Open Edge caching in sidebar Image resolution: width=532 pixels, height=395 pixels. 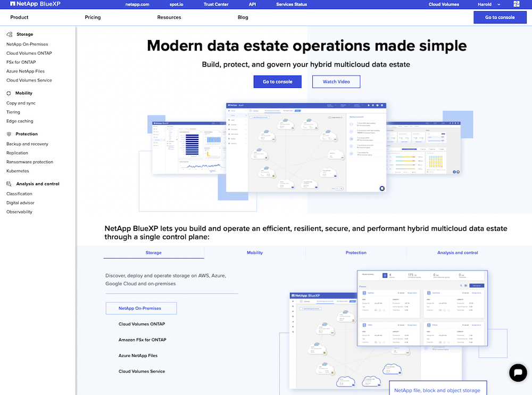pos(20,121)
